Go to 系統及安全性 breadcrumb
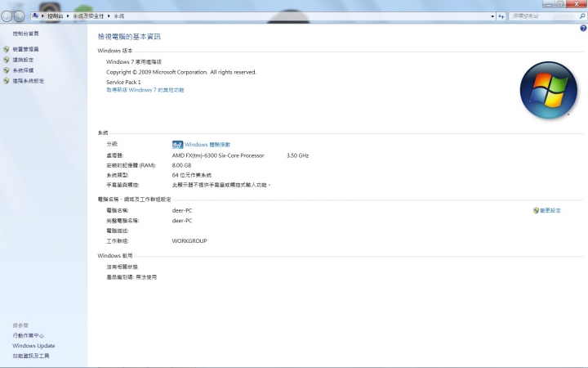The image size is (588, 368). coord(88,16)
